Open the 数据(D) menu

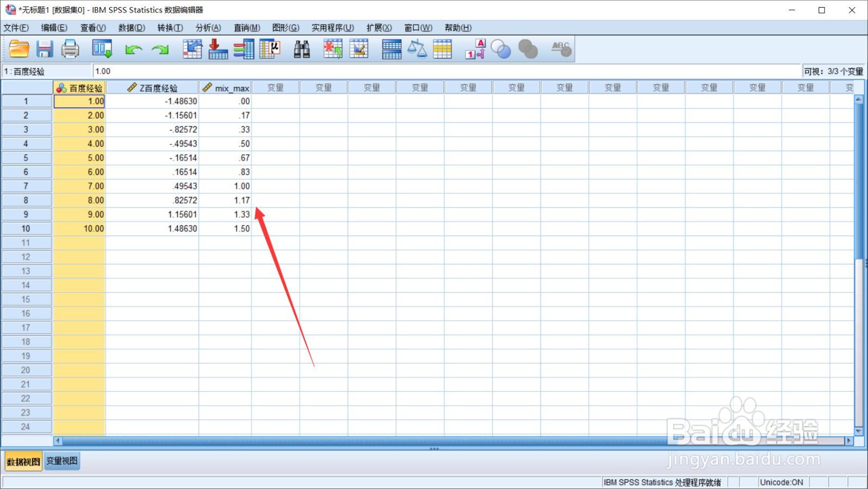tap(132, 28)
